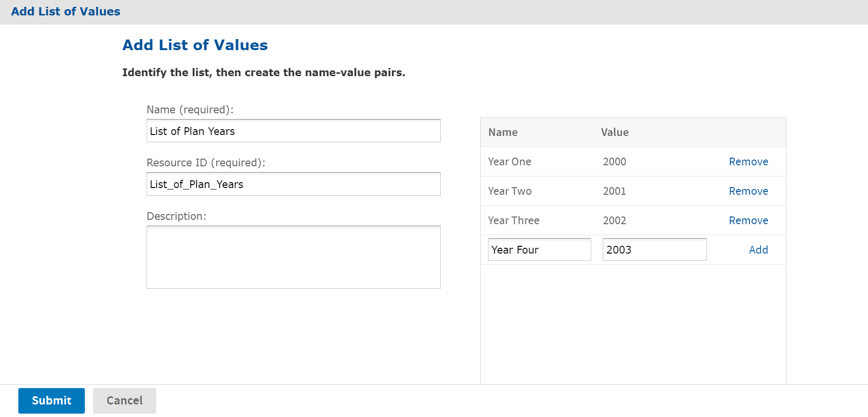Click the Name column header
This screenshot has height=417, width=868.
point(503,133)
